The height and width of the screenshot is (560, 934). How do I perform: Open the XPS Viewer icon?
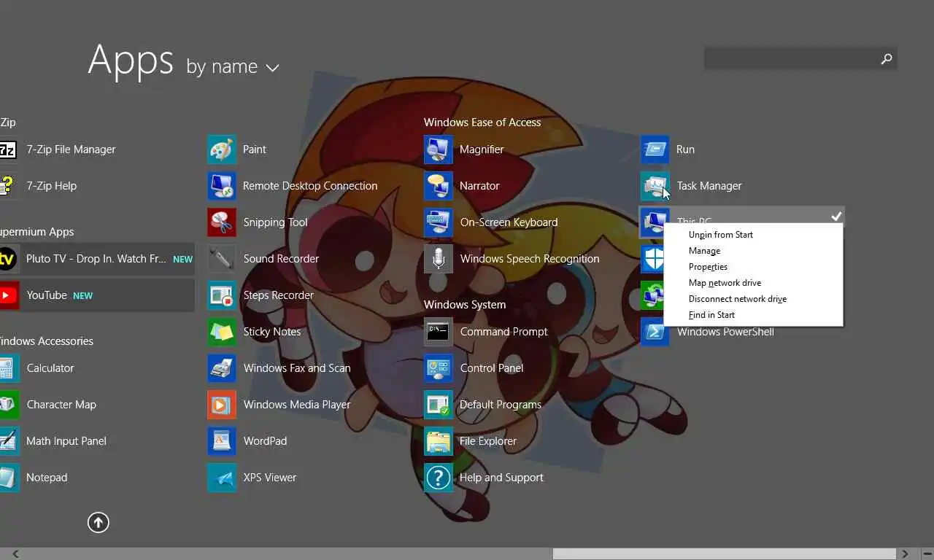click(x=222, y=478)
